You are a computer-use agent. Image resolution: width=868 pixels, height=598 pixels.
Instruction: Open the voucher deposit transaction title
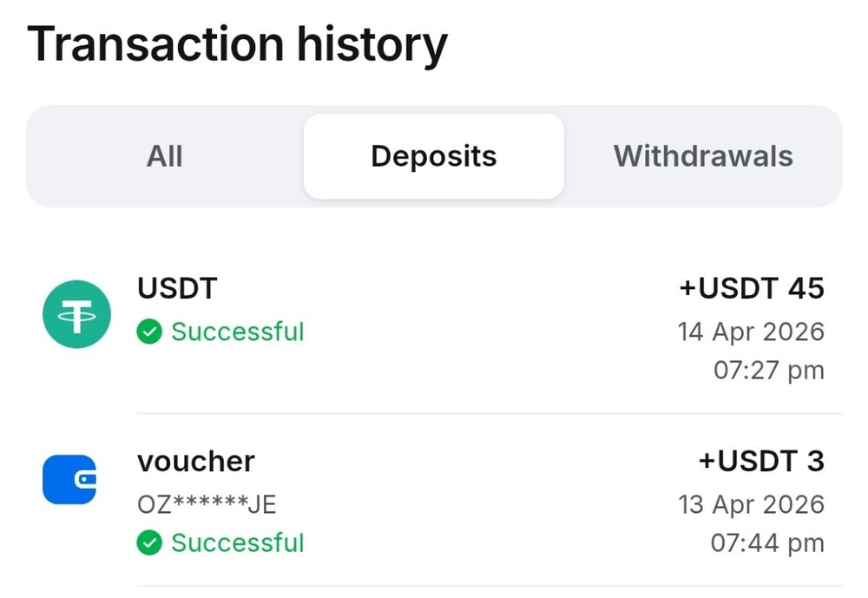click(x=196, y=461)
